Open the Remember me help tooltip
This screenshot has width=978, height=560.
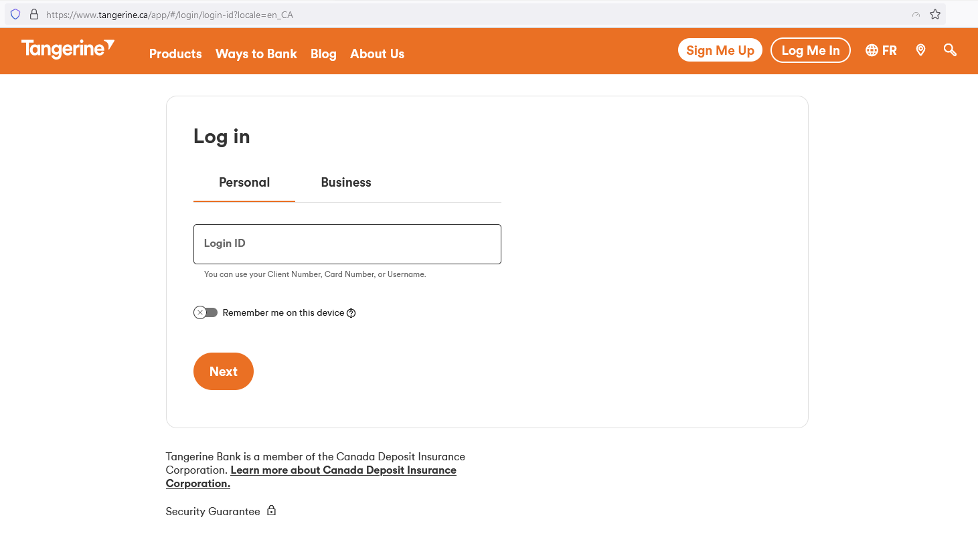351,312
